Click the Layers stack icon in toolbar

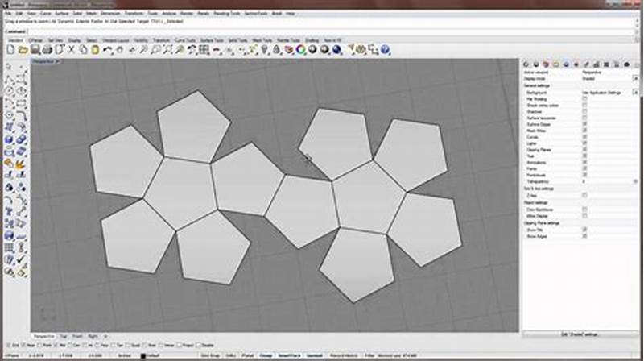coord(289,50)
